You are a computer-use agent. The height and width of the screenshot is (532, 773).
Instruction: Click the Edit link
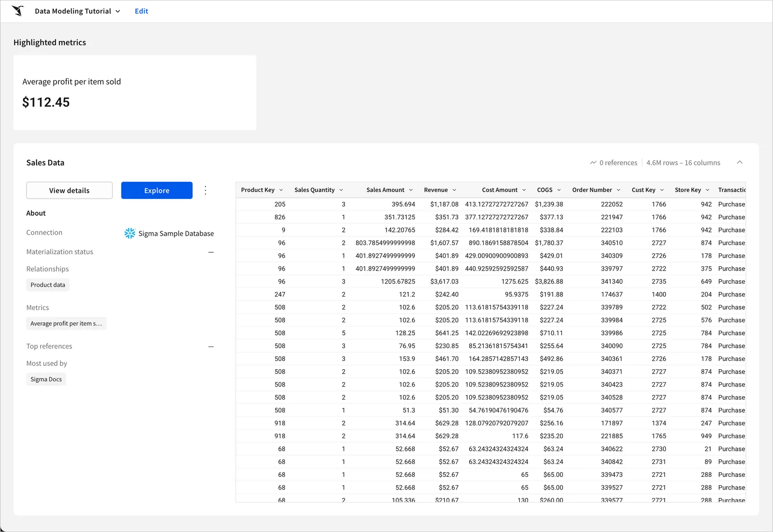[x=141, y=11]
